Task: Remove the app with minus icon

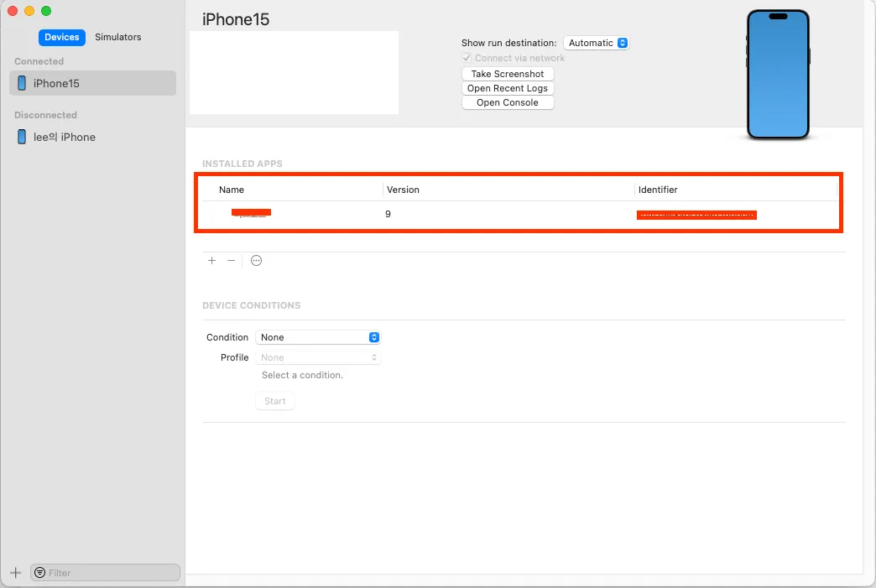Action: [232, 261]
